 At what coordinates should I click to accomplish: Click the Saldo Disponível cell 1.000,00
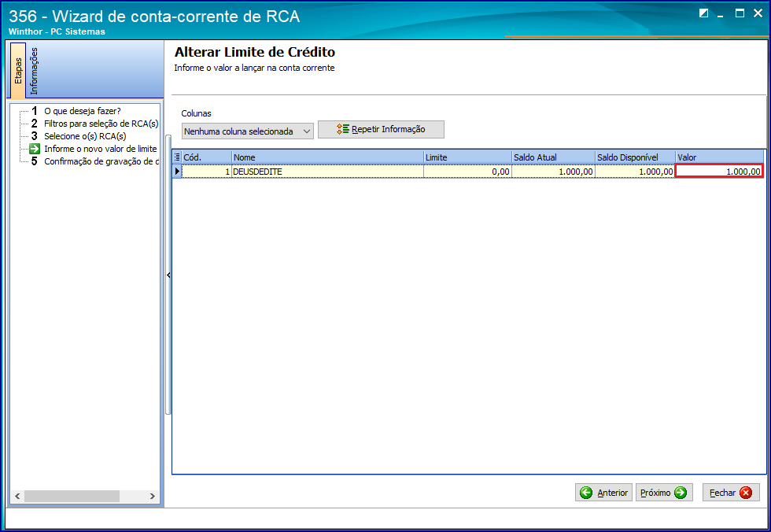[x=636, y=171]
